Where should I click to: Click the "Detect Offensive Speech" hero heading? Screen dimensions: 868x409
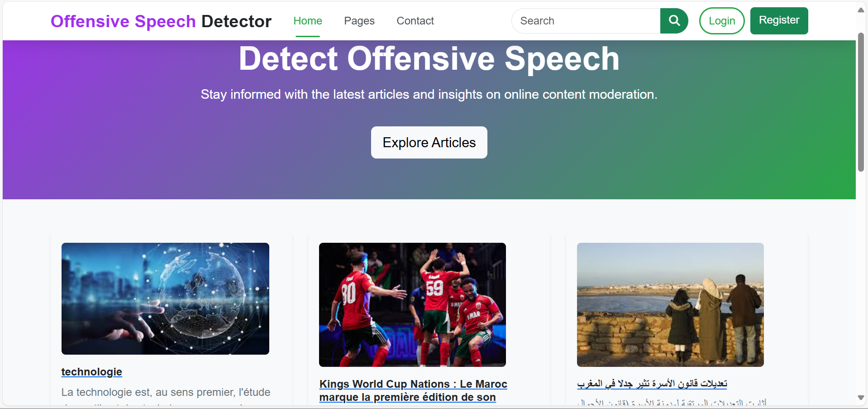pyautogui.click(x=429, y=59)
